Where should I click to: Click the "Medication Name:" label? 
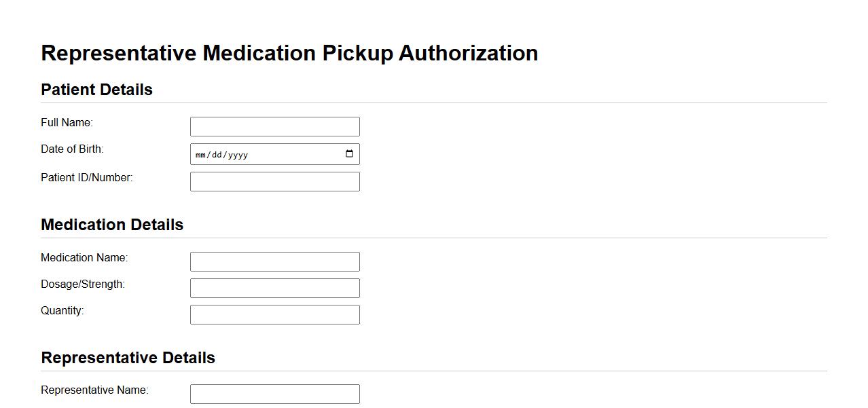pos(84,258)
